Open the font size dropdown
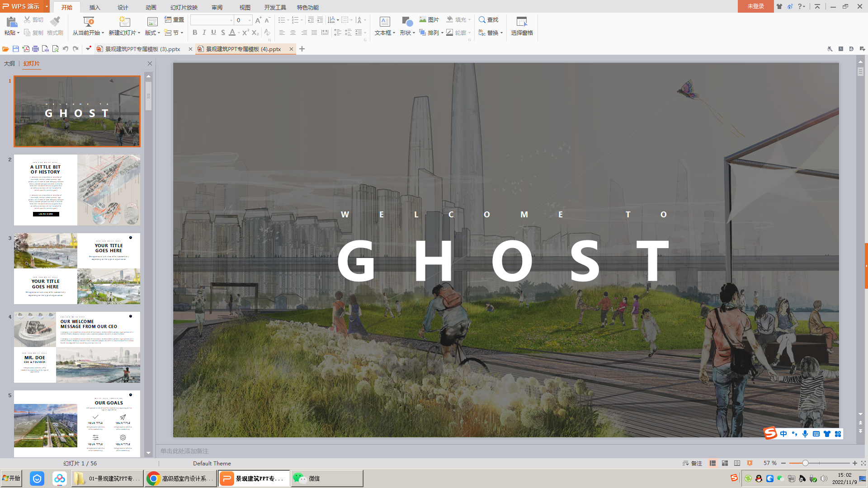Image resolution: width=868 pixels, height=488 pixels. 250,20
